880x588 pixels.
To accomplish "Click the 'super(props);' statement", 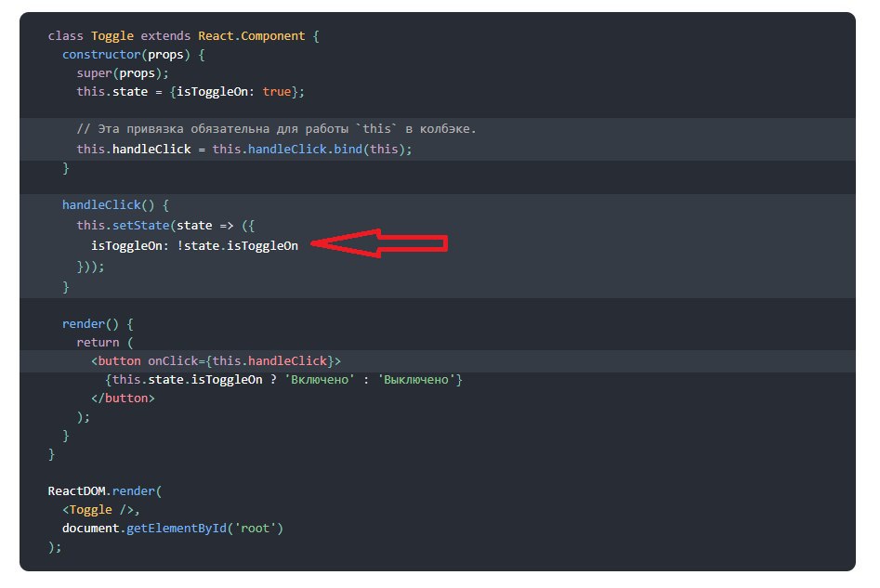I will 123,73.
